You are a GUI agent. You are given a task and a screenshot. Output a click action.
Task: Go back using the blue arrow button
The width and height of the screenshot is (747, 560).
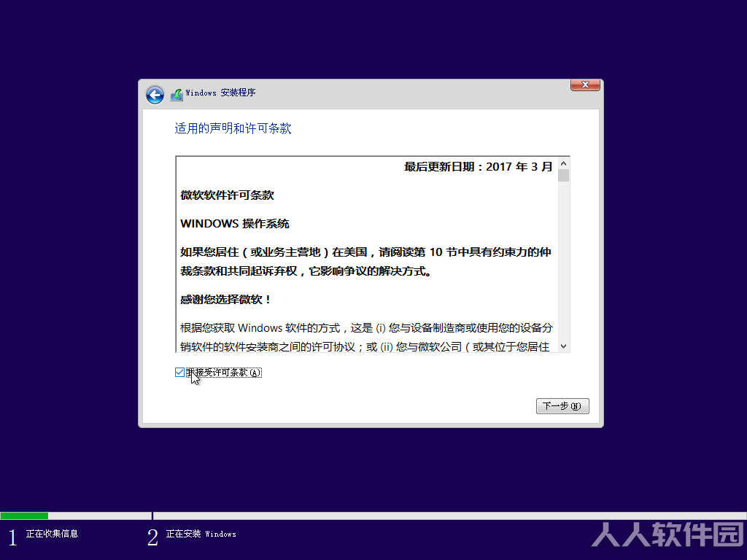point(155,95)
